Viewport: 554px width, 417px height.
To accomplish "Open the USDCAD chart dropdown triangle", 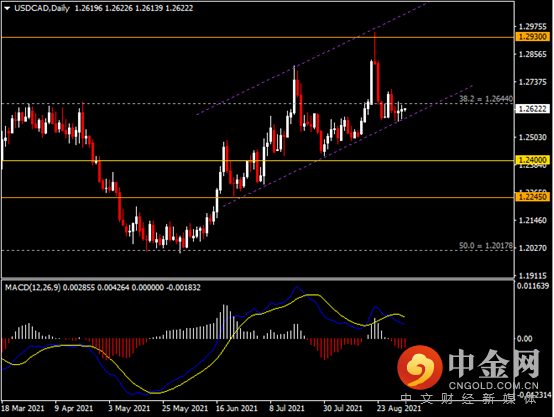I will (x=7, y=8).
